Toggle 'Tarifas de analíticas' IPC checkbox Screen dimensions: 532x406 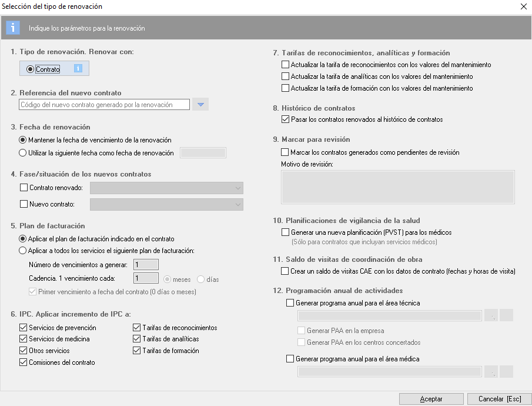137,339
